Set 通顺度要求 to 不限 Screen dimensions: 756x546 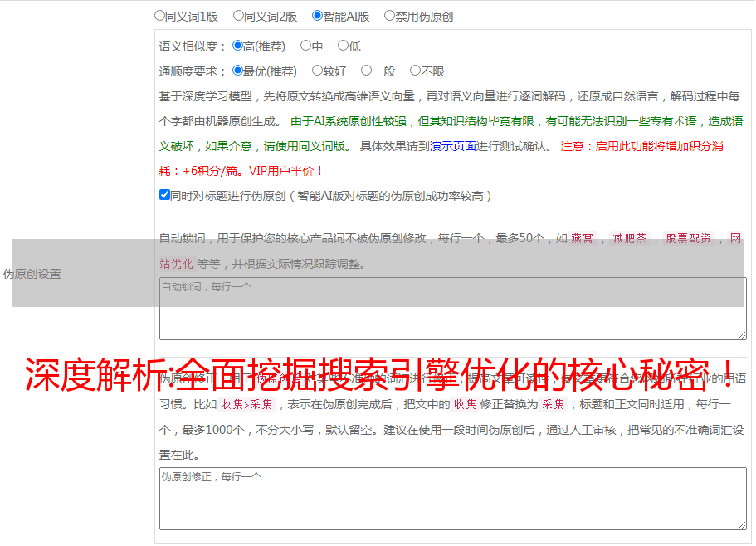coord(415,71)
